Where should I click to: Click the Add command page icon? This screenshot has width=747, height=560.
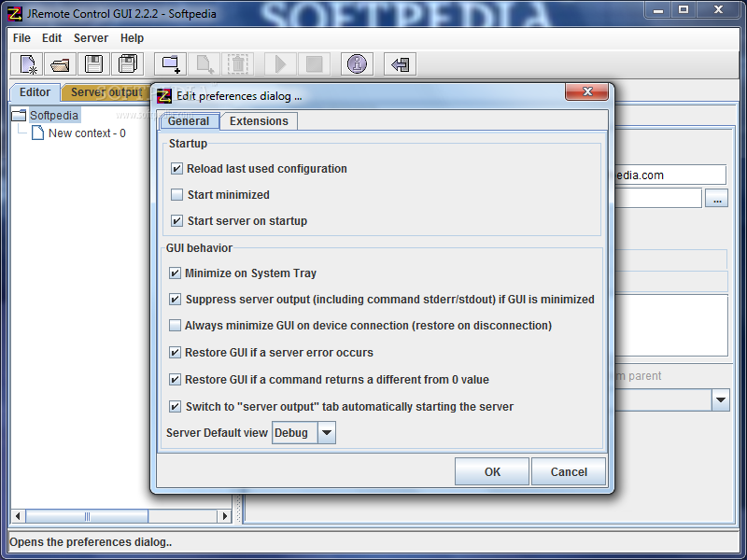click(x=204, y=63)
